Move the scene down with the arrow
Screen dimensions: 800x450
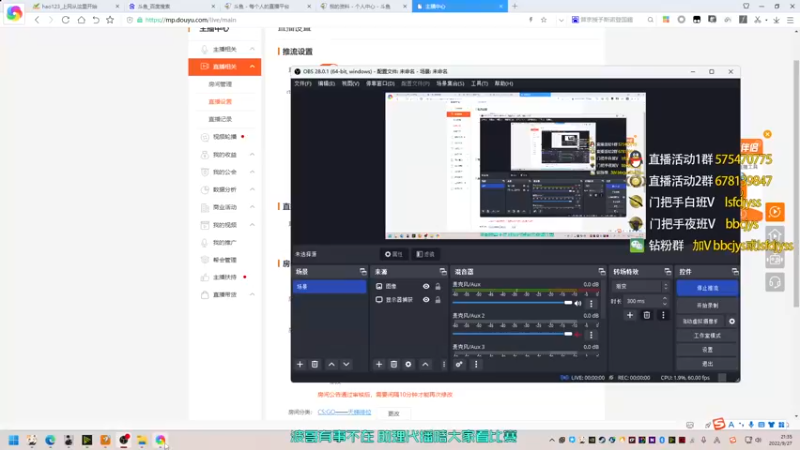346,364
